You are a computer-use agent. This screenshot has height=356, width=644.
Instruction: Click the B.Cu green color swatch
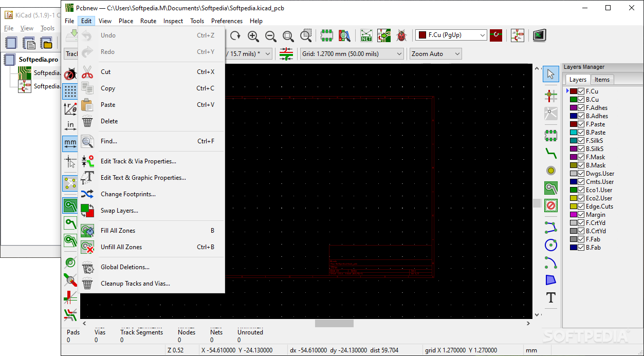[574, 100]
